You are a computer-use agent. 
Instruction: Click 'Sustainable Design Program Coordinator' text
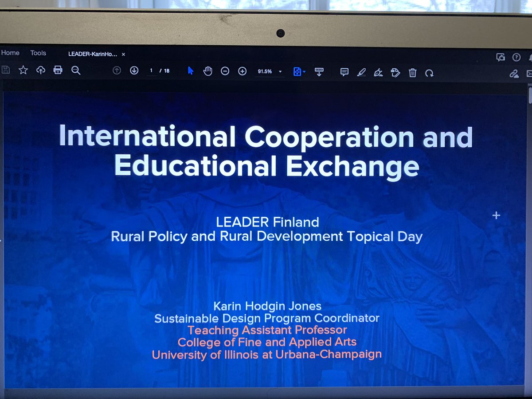point(267,318)
